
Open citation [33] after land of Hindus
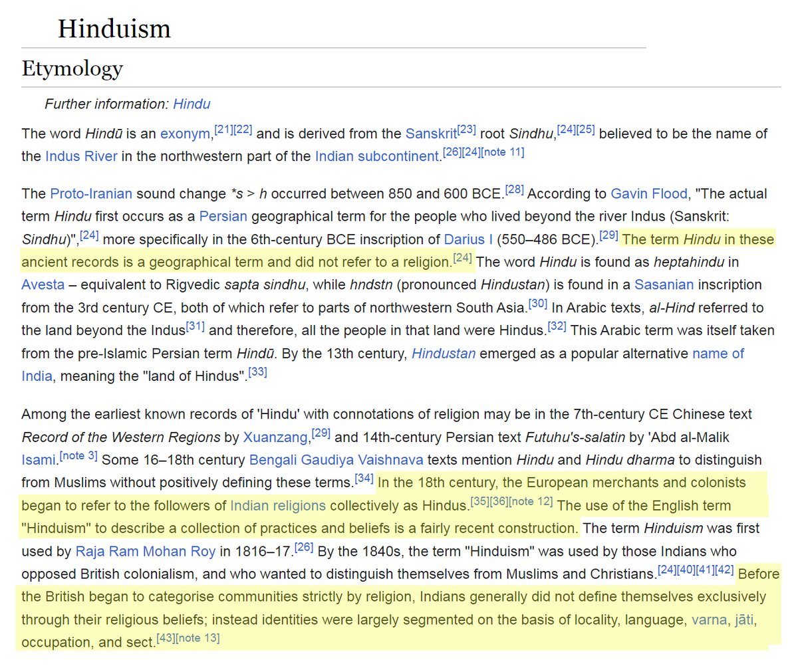point(258,372)
